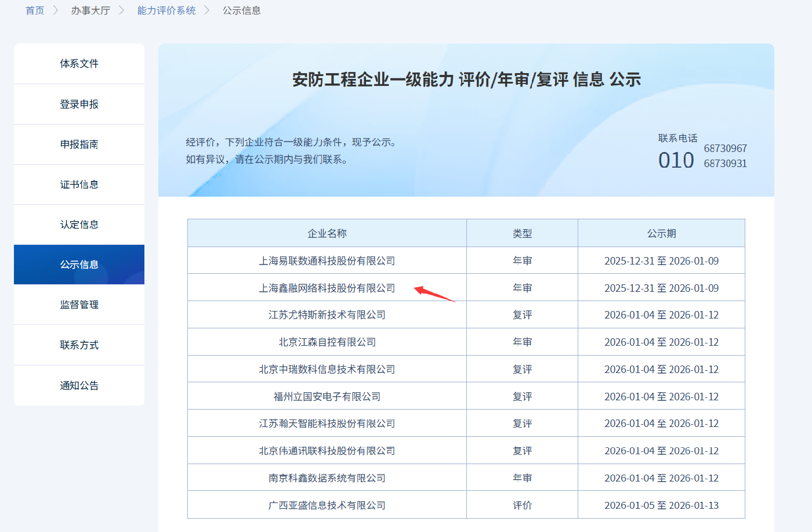Viewport: 812px width, 532px height.
Task: Open 办事大厅 from the breadcrumb trail
Action: coord(90,10)
